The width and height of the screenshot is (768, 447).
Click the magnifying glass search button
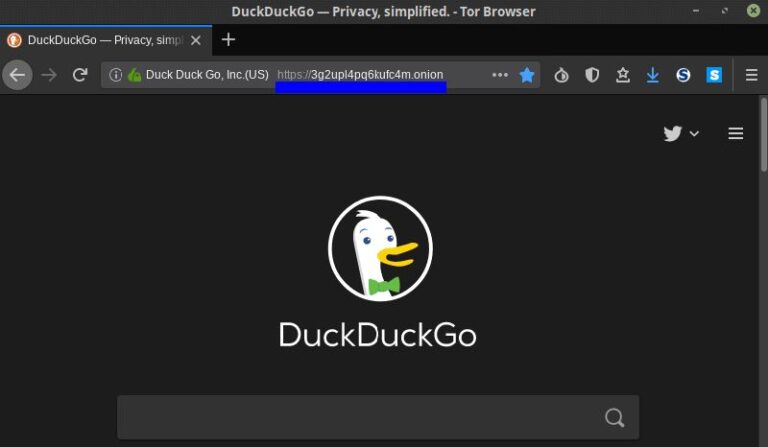coord(615,418)
